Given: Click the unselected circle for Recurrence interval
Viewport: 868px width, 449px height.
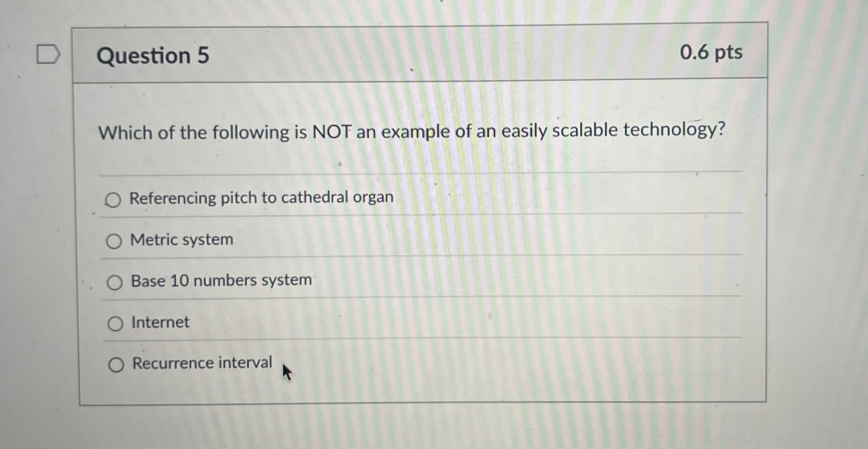Looking at the screenshot, I should pos(117,365).
